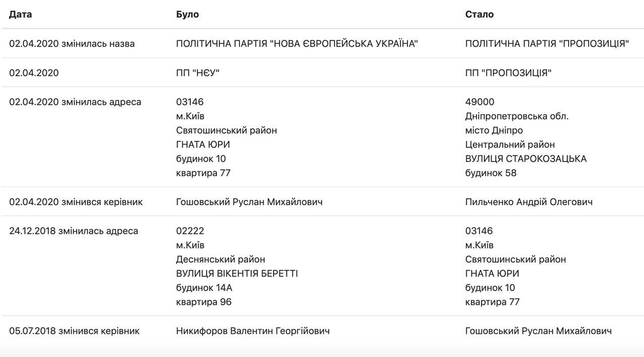644x357 pixels.
Task: Select the old short name ПП "НЄУ"
Action: click(x=198, y=73)
